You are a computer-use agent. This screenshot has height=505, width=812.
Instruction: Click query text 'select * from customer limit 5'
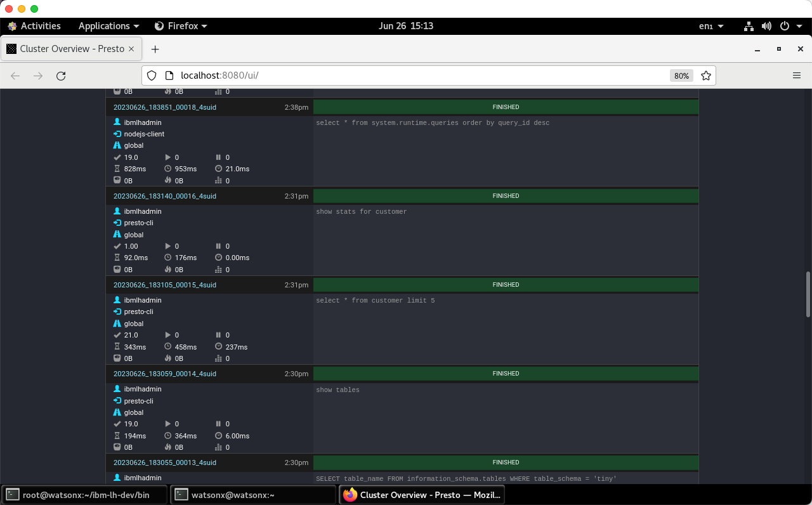pos(376,301)
